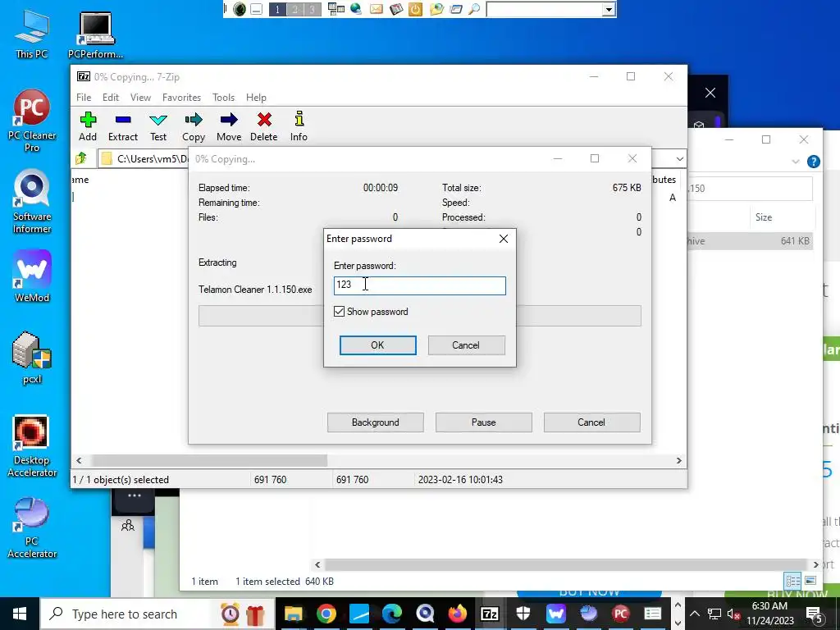Open the Favorites menu in 7-Zip
This screenshot has height=630, width=840.
coord(181,98)
